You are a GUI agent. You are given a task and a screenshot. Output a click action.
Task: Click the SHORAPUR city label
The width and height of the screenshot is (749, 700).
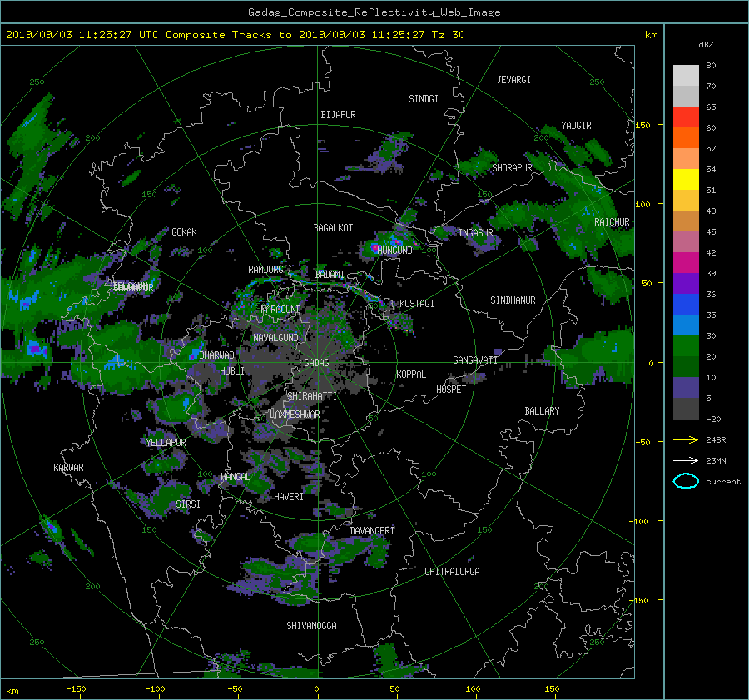click(x=512, y=168)
